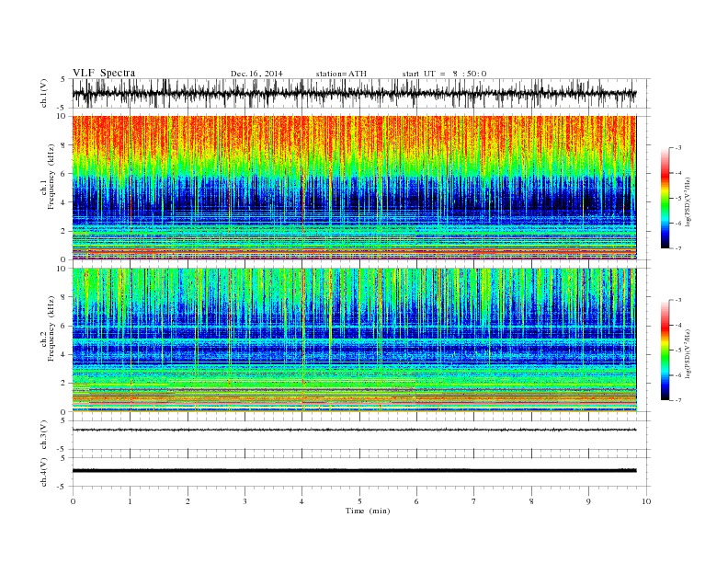
Task: Click the "9" minute tick label
Action: [x=588, y=501]
